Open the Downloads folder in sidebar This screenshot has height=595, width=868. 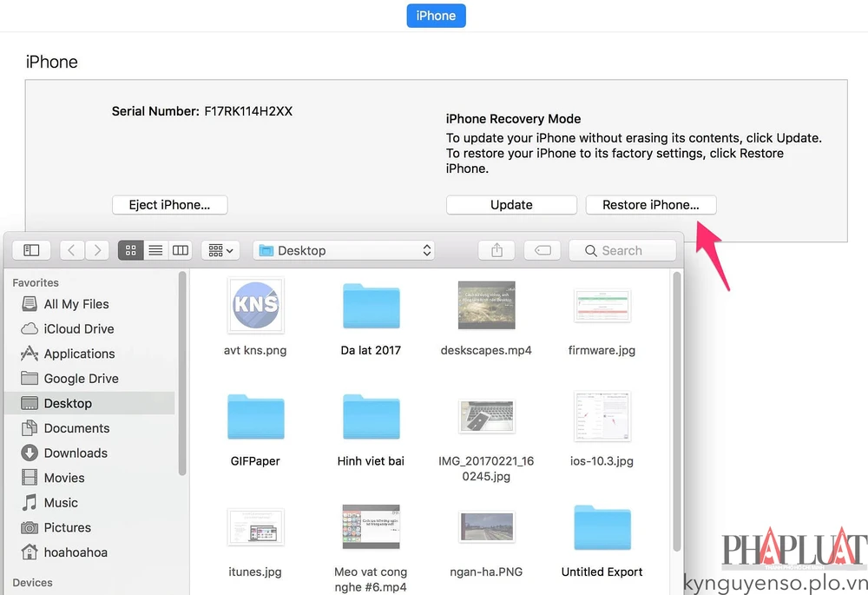click(74, 453)
